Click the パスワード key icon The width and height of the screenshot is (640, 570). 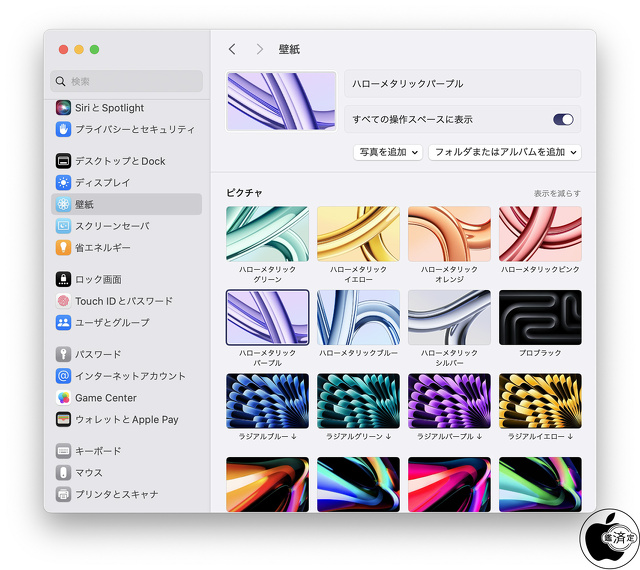pos(63,354)
